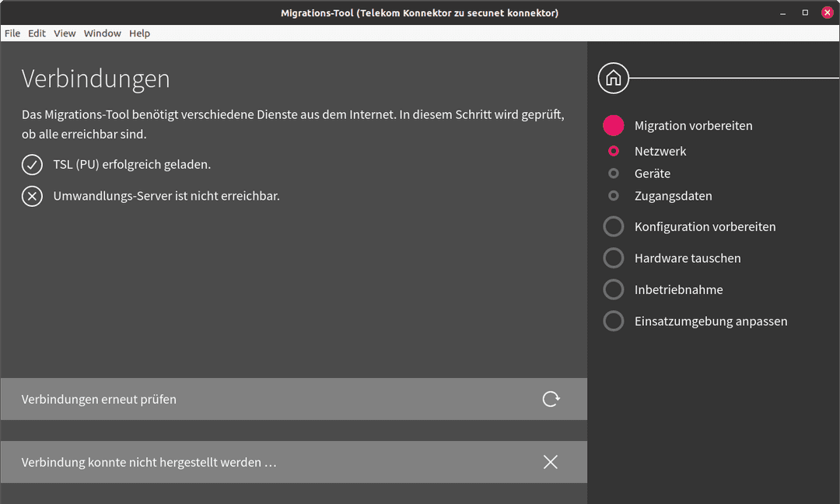The image size is (840, 504).
Task: Select the Geräte sub-step indicator
Action: click(x=614, y=173)
